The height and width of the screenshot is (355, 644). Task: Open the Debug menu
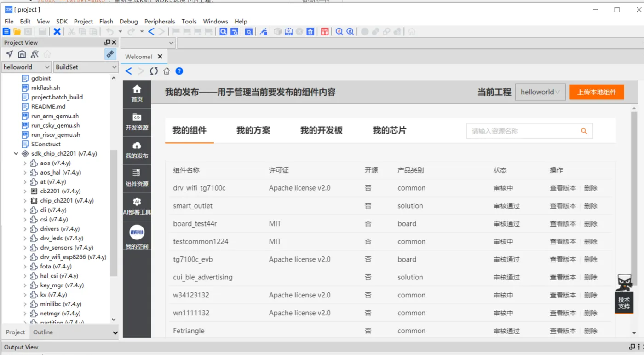[128, 21]
